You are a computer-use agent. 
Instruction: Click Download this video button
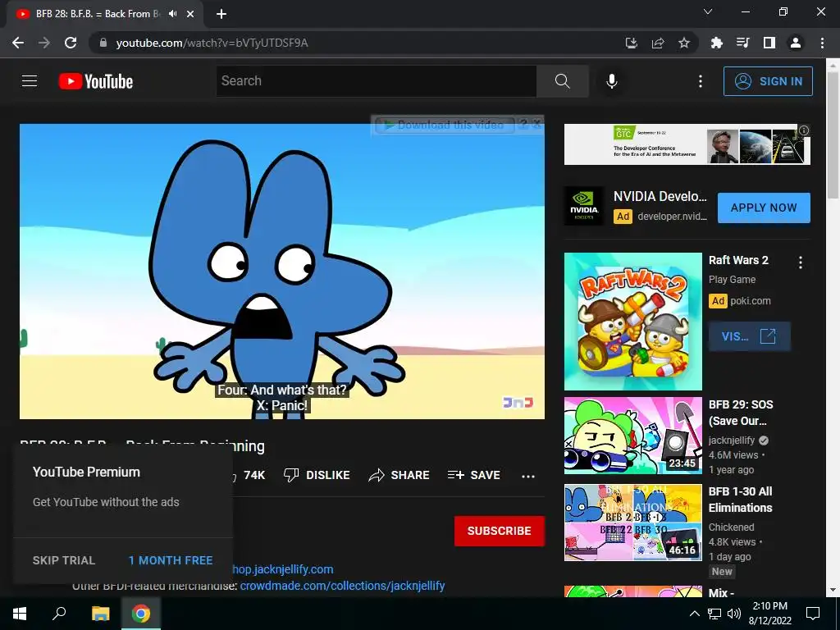click(445, 125)
